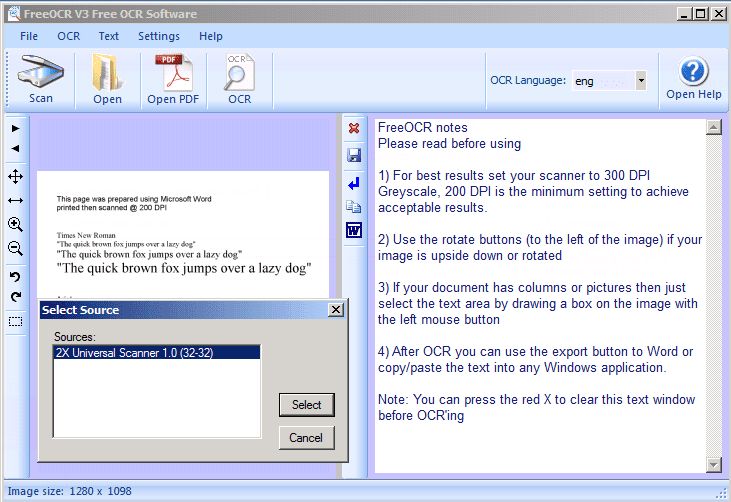This screenshot has width=731, height=502.
Task: Click Cancel in Select Source dialog
Action: click(306, 438)
